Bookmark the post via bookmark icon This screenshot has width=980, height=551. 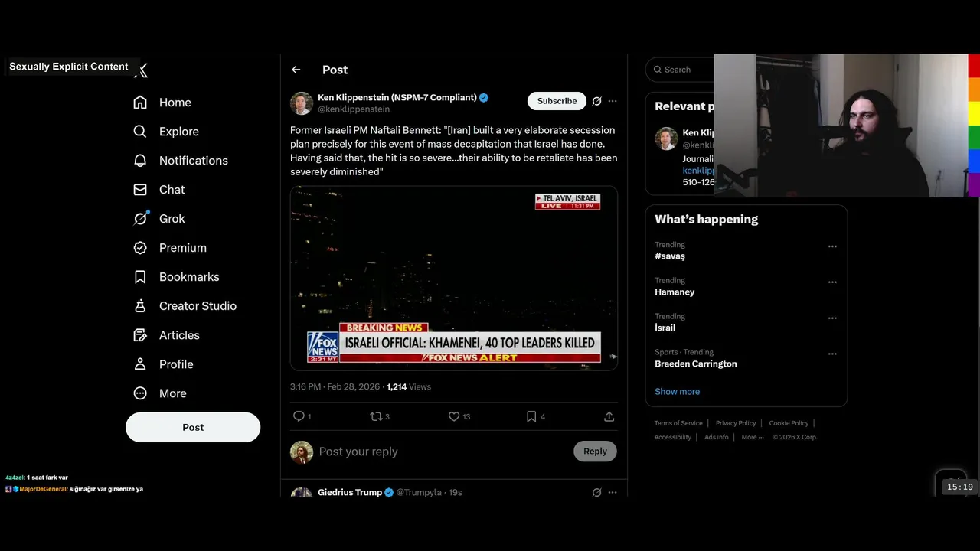click(531, 416)
